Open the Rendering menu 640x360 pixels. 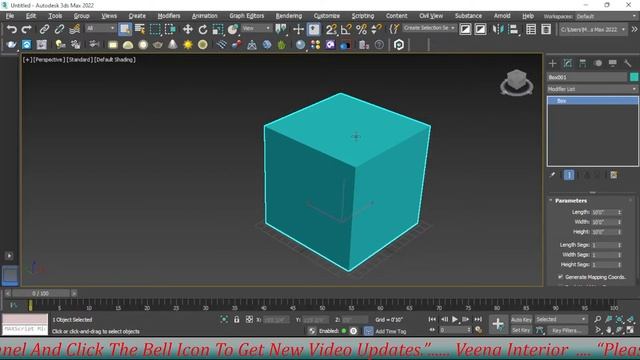coord(289,16)
